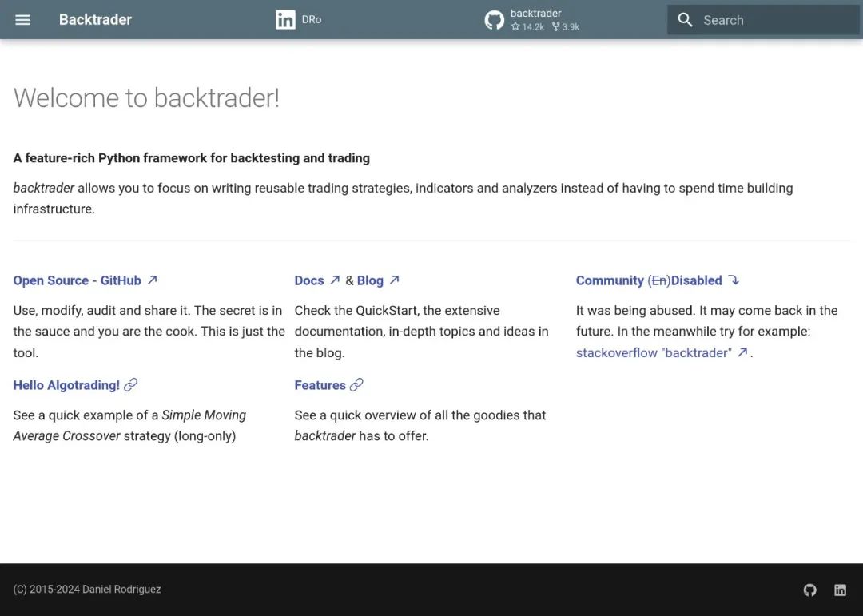This screenshot has width=863, height=616.
Task: Click the Backtrader site title
Action: (x=95, y=20)
